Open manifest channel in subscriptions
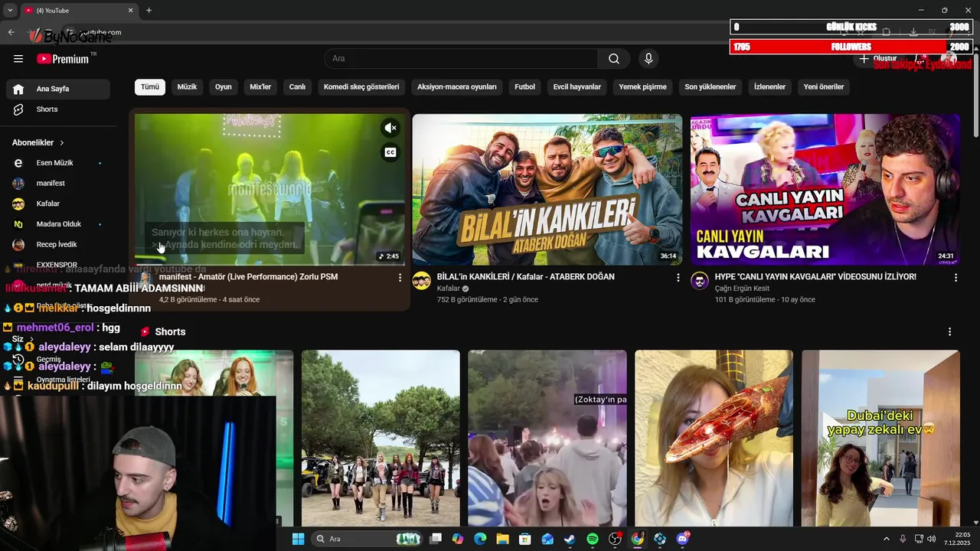The width and height of the screenshot is (980, 551). (x=58, y=184)
